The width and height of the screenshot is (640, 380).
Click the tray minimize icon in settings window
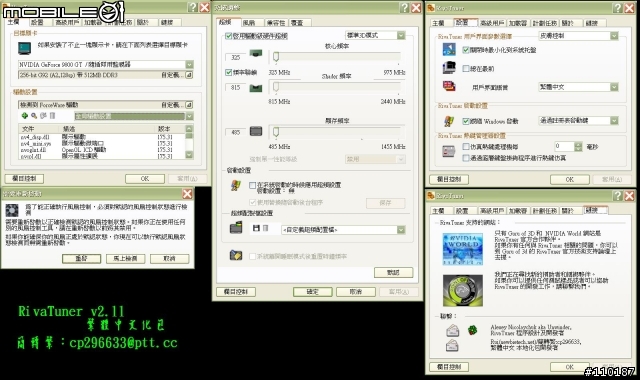[x=449, y=49]
